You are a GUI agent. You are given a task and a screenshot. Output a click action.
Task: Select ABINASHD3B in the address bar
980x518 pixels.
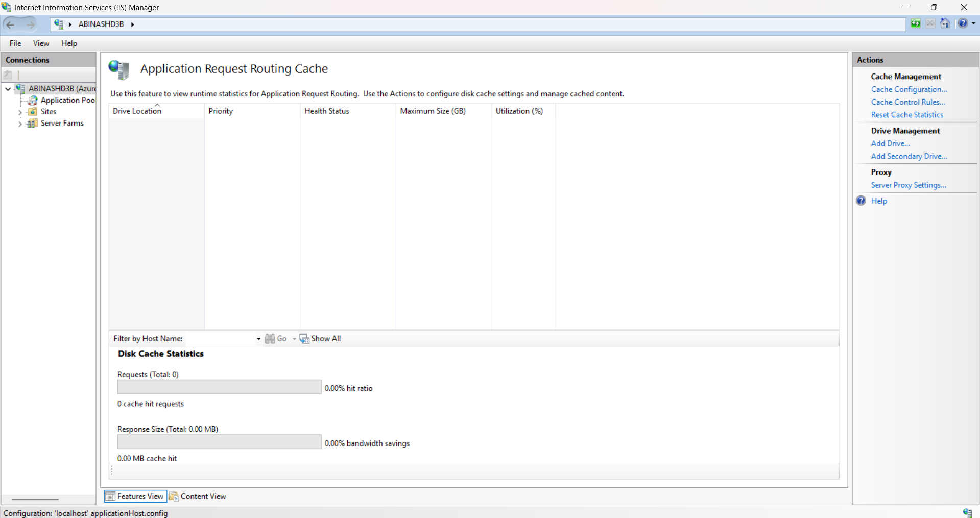[x=101, y=24]
